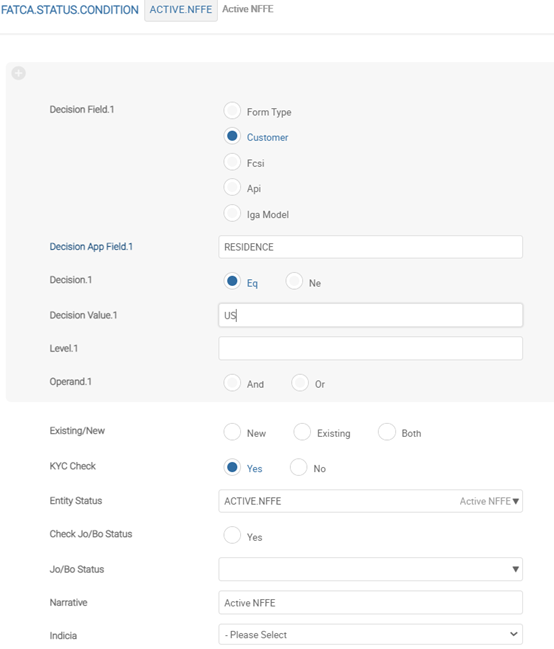554x649 pixels.
Task: Enable Check Jo/Bo Status Yes option
Action: coord(232,535)
